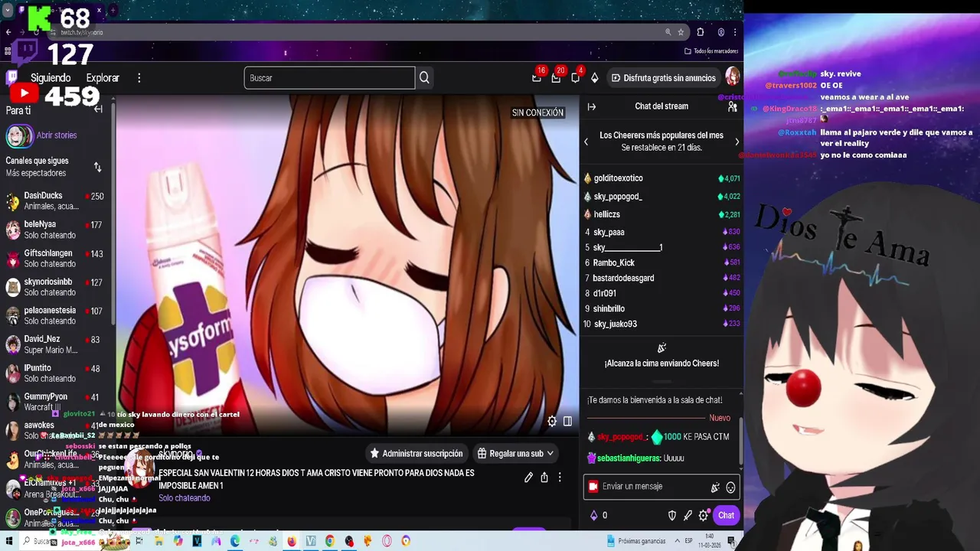
Task: Click Próximas ganancias in the taskbar
Action: pyautogui.click(x=636, y=541)
